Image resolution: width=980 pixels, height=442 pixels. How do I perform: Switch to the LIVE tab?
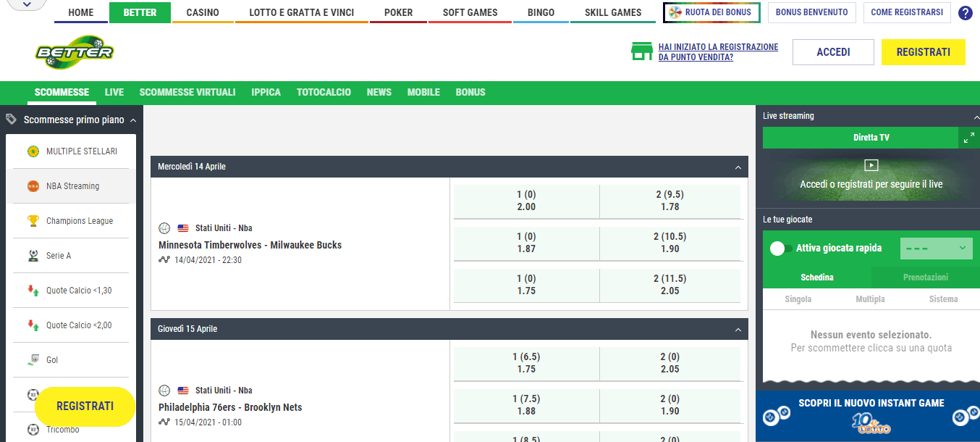tap(114, 93)
